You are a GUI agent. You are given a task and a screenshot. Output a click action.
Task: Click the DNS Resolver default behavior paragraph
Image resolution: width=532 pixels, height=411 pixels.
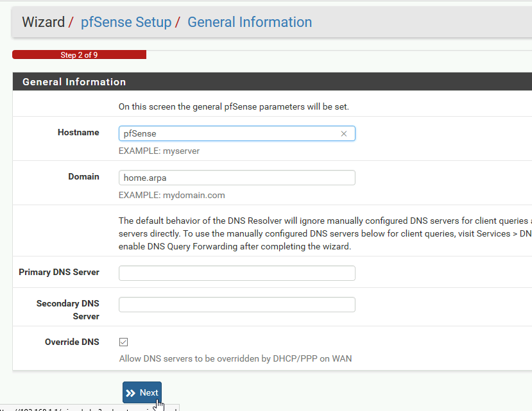point(325,233)
